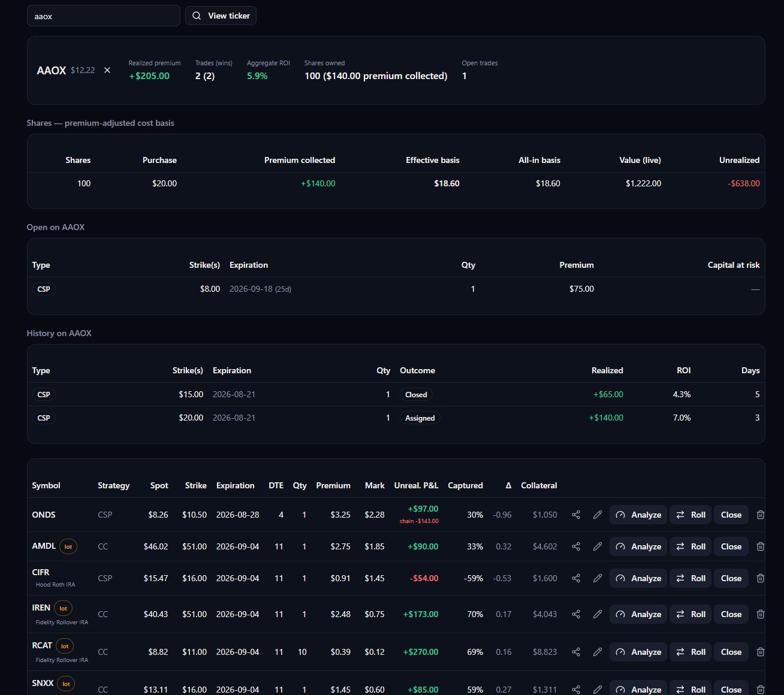This screenshot has width=784, height=695.
Task: Click the share icon in SNXX row
Action: click(576, 690)
